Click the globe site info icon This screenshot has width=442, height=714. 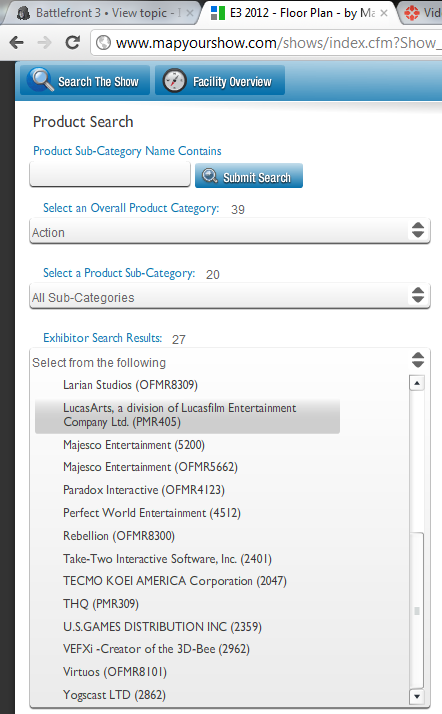[104, 43]
